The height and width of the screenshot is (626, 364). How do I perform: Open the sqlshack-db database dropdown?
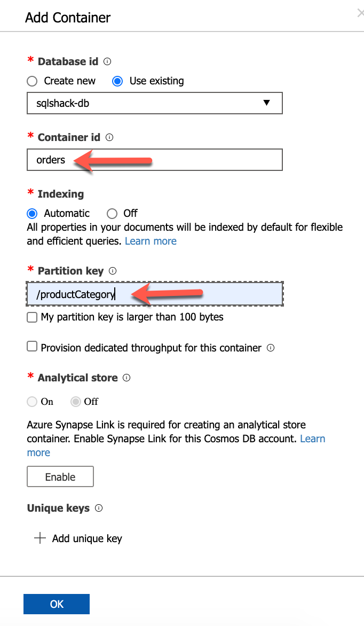click(154, 103)
